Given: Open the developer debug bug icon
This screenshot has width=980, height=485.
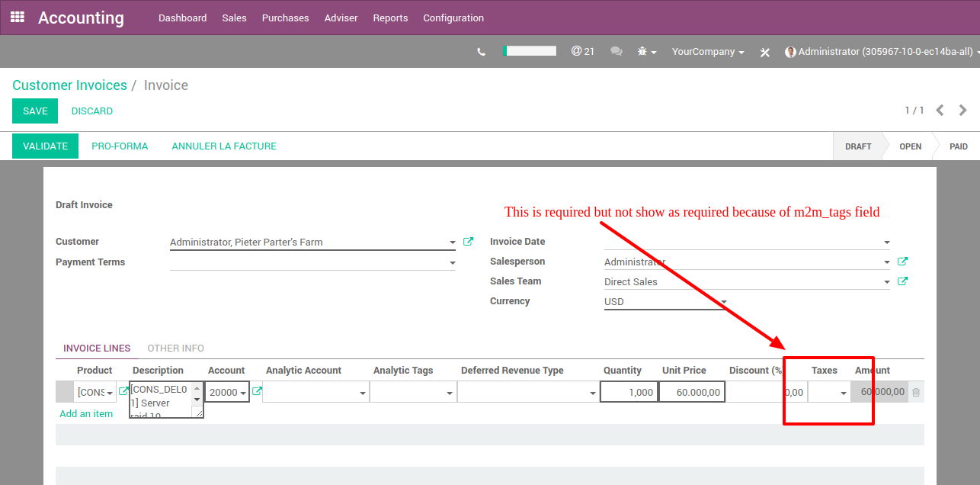Looking at the screenshot, I should coord(641,51).
